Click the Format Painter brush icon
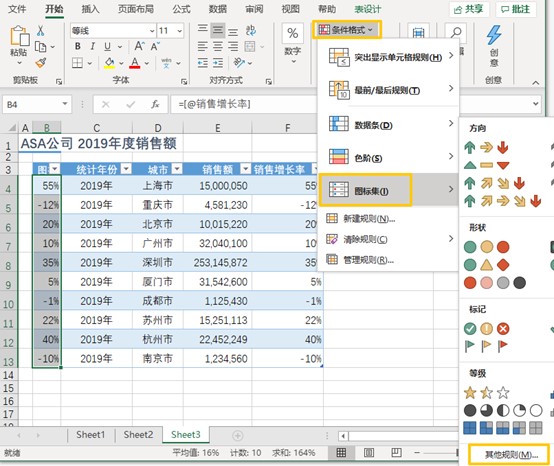The image size is (554, 466). pos(41,63)
